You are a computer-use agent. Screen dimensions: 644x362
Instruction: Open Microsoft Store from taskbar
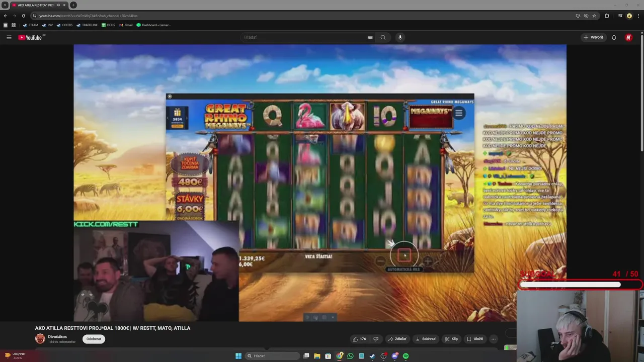tap(328, 356)
